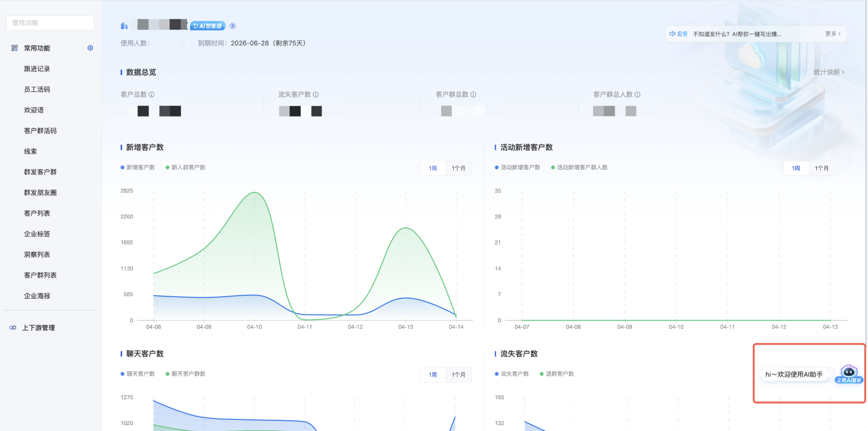Go to 欢迎语 in sidebar
This screenshot has width=868, height=431.
(34, 110)
